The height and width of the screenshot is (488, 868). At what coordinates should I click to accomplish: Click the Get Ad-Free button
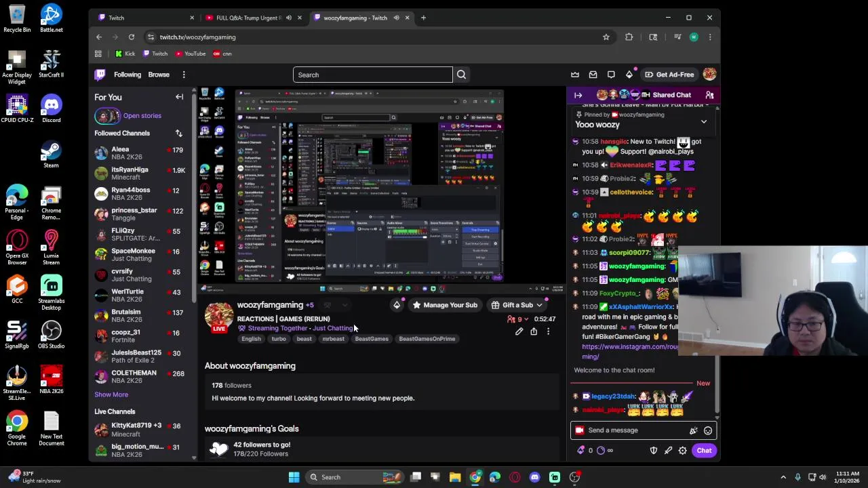click(669, 75)
